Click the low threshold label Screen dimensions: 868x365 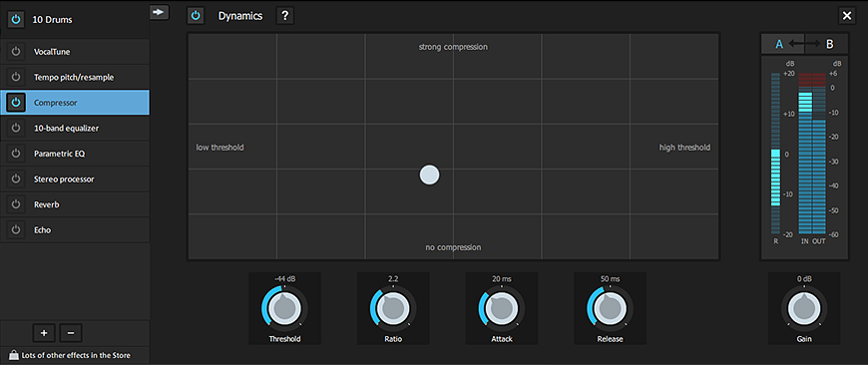(x=219, y=148)
